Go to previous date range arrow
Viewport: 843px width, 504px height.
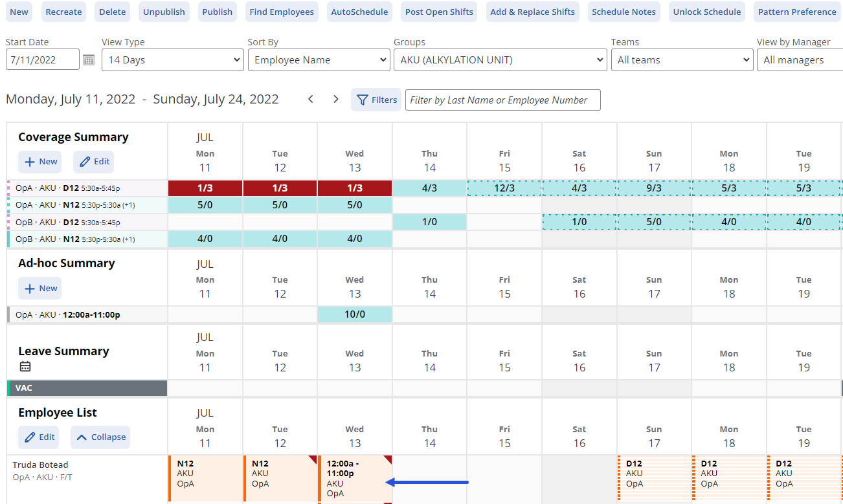pyautogui.click(x=311, y=100)
